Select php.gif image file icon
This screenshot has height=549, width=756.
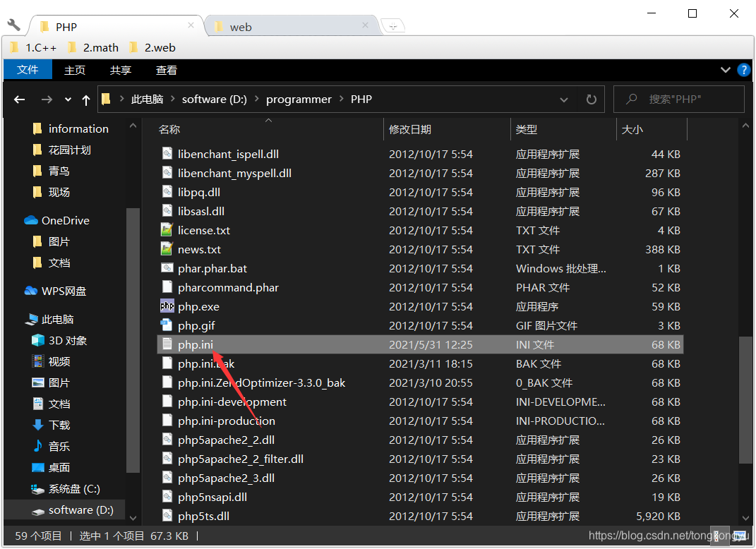pyautogui.click(x=167, y=325)
